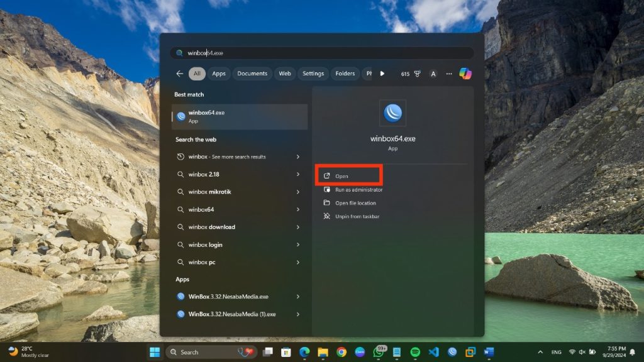Select the Documents filter tab

252,74
